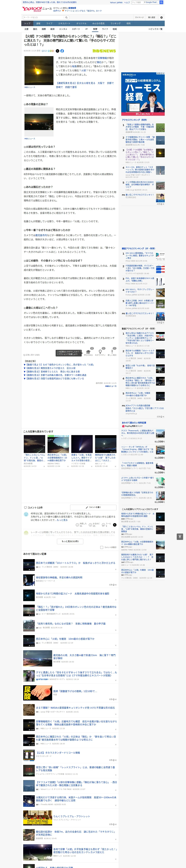Click the MBS NEWS logo
186x868 pixels.
[104, 51]
